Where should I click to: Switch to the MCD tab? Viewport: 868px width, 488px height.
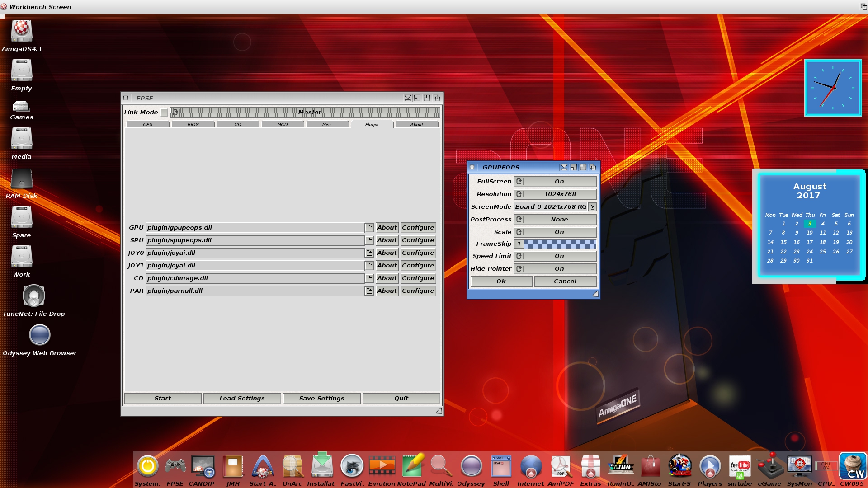click(283, 124)
